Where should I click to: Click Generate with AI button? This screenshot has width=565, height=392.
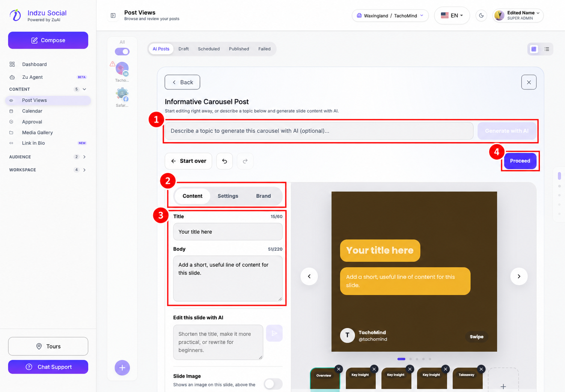click(x=506, y=131)
